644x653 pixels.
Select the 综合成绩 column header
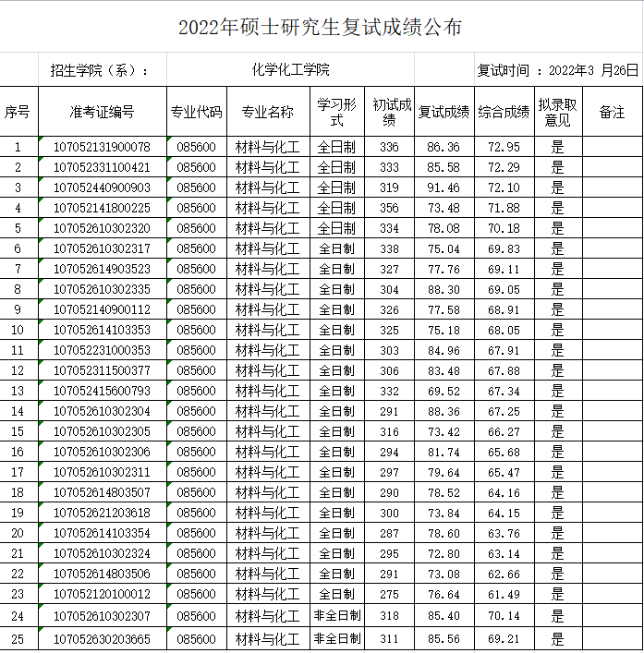[x=504, y=112]
